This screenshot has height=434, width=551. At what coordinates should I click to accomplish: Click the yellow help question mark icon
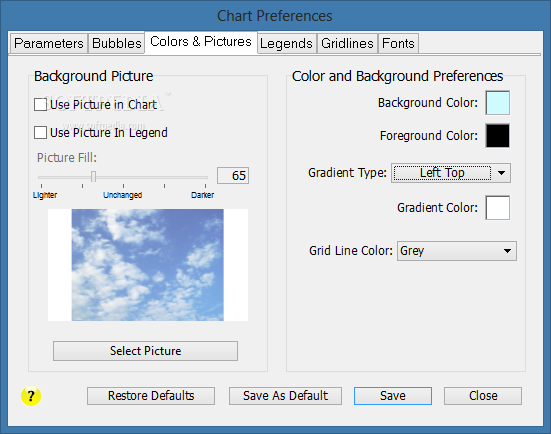click(x=31, y=396)
